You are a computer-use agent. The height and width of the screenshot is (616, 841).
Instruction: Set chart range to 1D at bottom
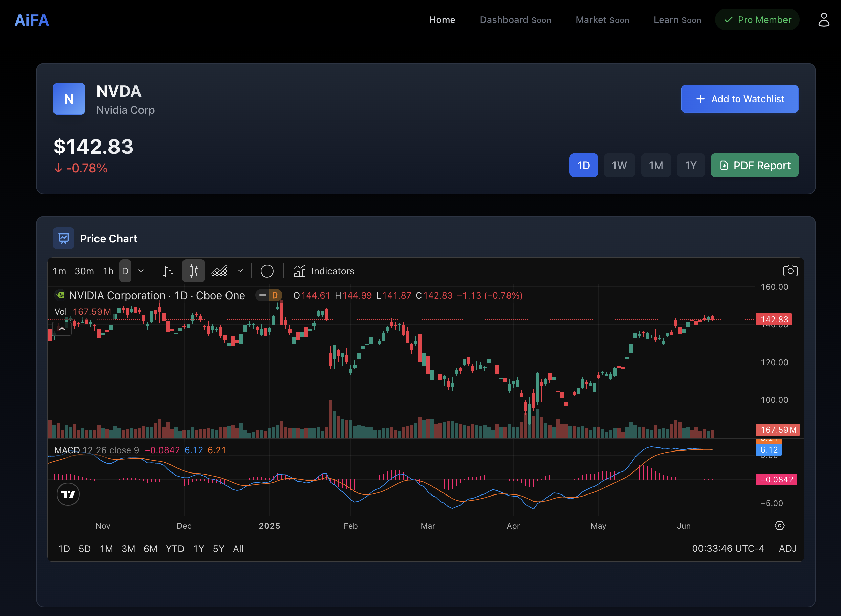(64, 549)
